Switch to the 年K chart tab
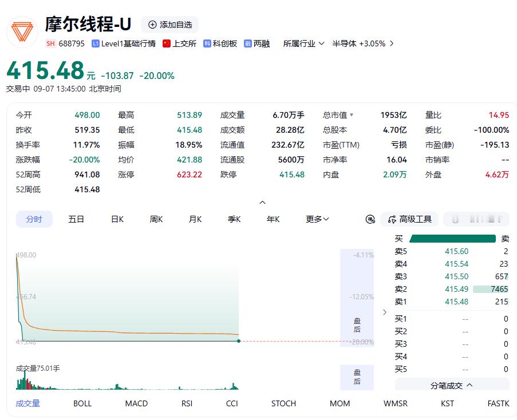 pos(273,219)
